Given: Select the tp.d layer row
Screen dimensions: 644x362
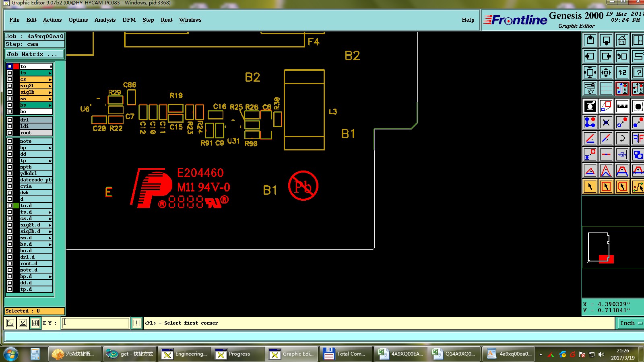Looking at the screenshot, I should [x=36, y=289].
